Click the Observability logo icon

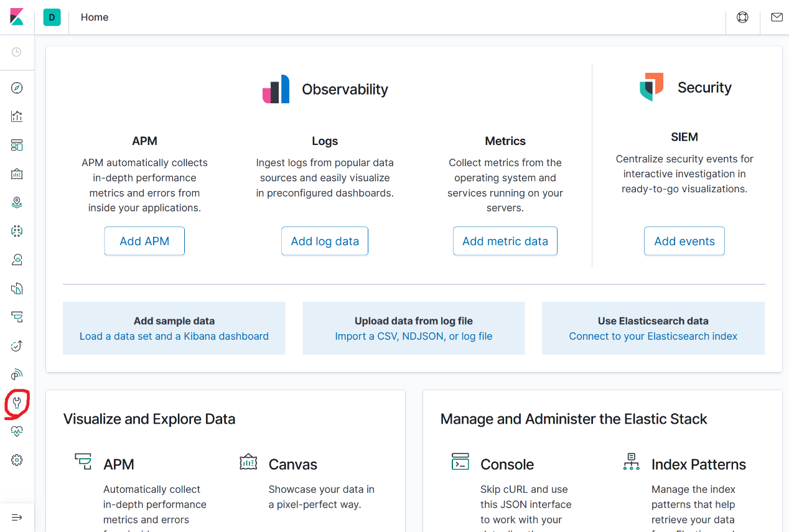[x=276, y=89]
